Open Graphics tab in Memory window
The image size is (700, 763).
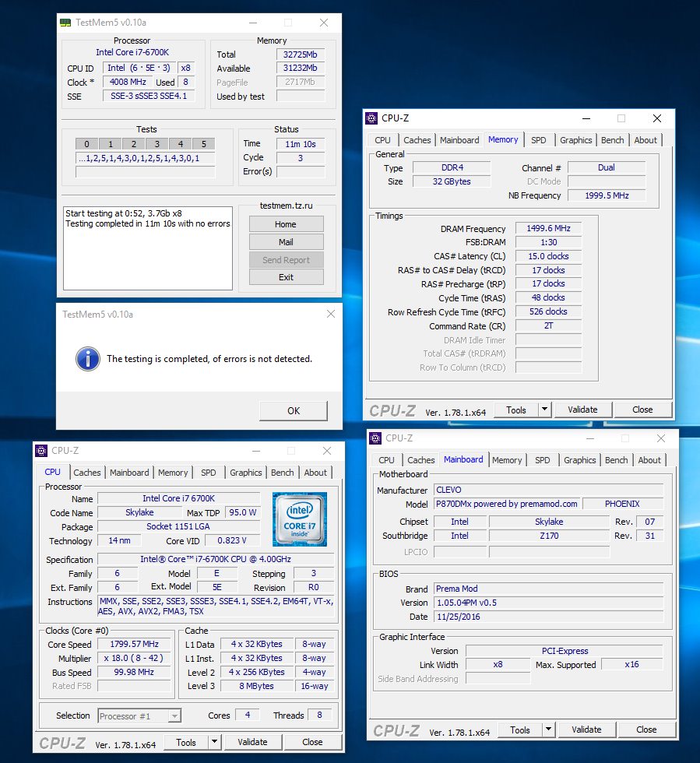point(576,140)
